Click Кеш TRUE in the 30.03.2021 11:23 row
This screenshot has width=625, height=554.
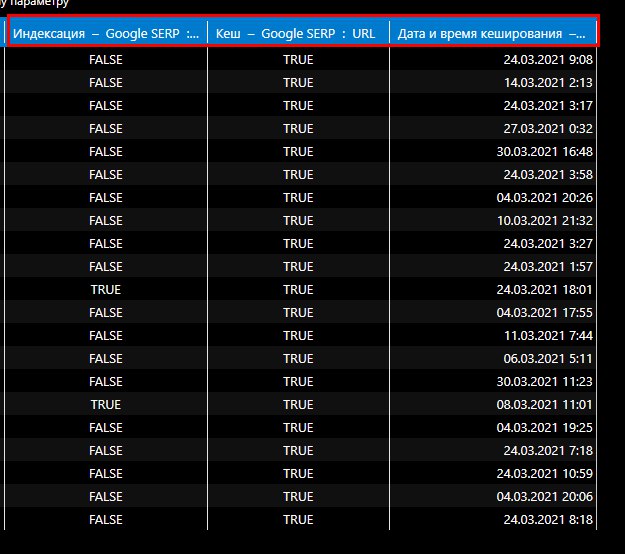(298, 381)
